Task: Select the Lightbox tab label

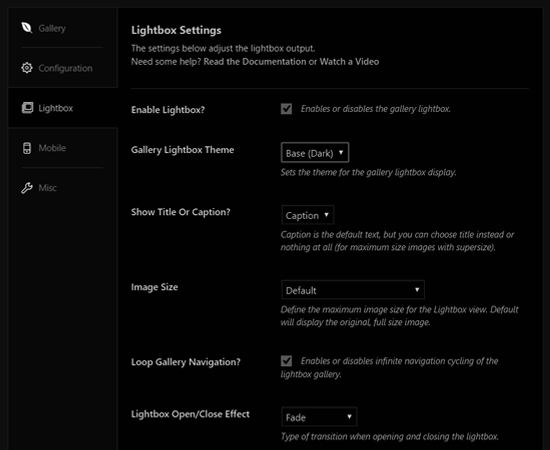Action: [x=55, y=108]
